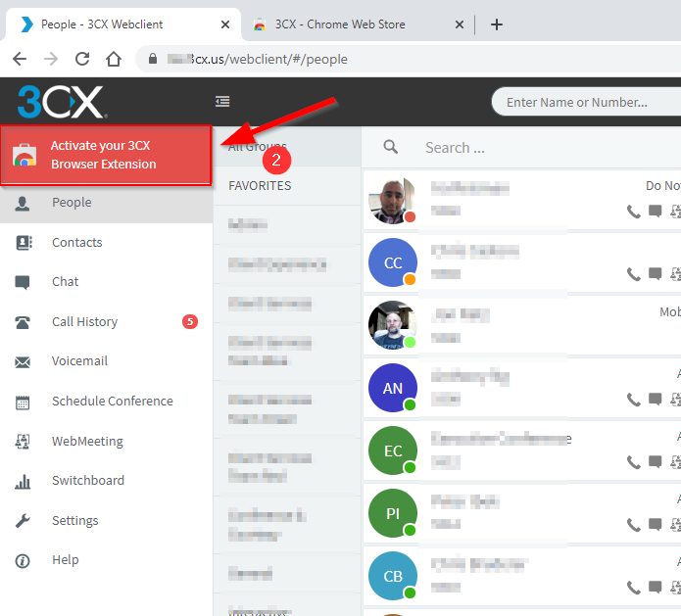Call the PI contact with phone icon

pyautogui.click(x=634, y=525)
